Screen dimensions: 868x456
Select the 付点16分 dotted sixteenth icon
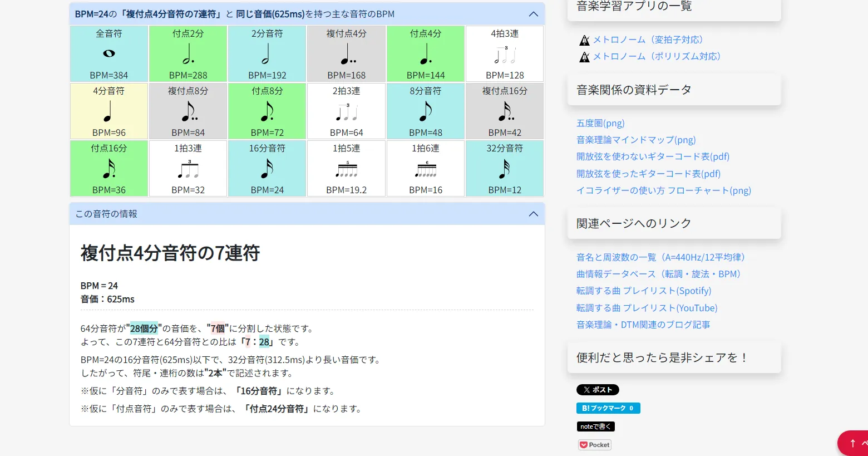[109, 169]
